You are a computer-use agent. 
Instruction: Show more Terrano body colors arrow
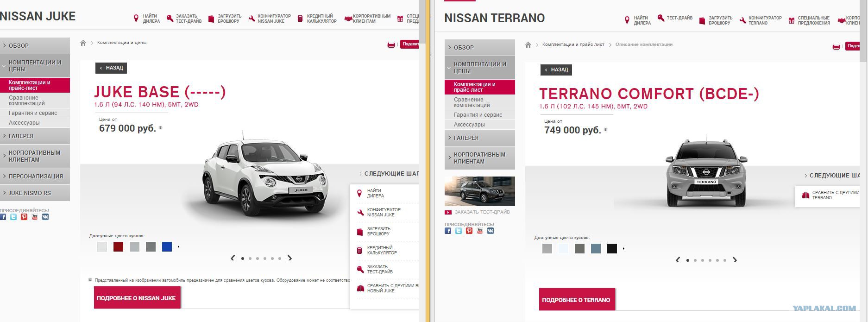[623, 249]
